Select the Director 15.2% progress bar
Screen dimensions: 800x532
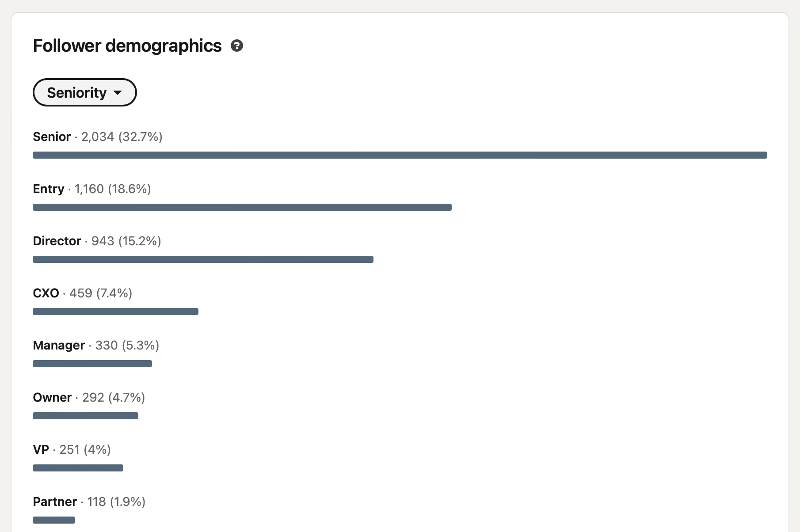tap(203, 259)
